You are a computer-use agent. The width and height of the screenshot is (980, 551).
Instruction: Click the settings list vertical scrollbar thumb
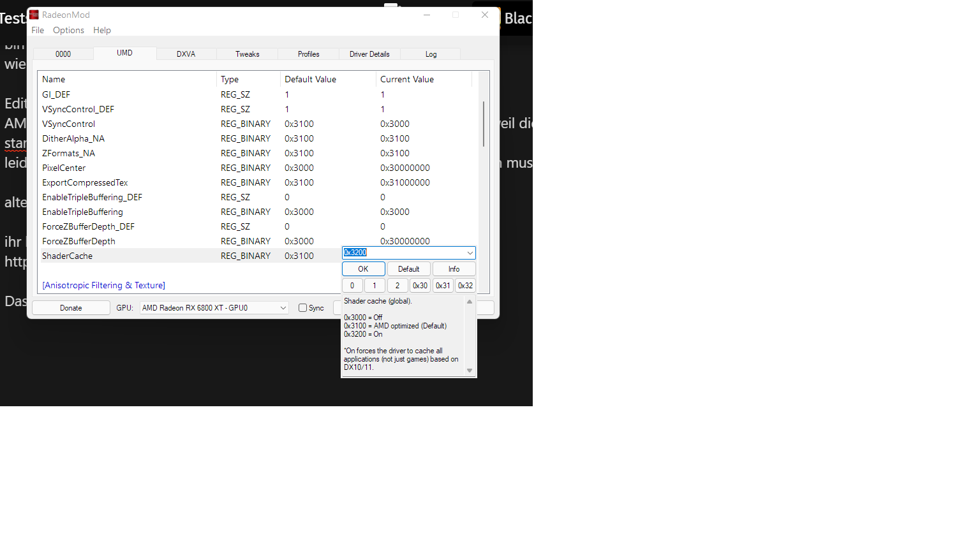(x=484, y=124)
